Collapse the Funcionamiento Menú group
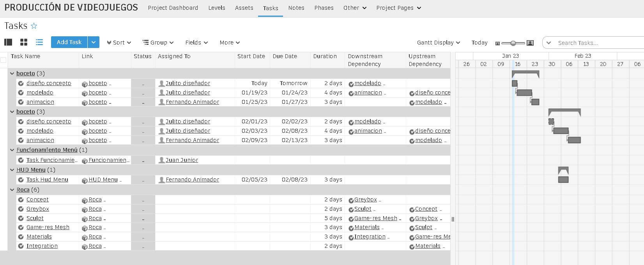 coord(12,150)
